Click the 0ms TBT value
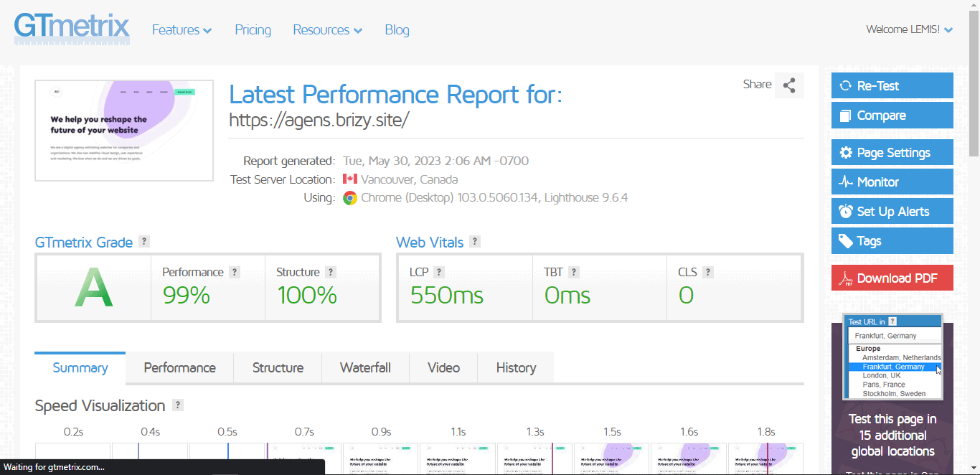 pos(567,295)
